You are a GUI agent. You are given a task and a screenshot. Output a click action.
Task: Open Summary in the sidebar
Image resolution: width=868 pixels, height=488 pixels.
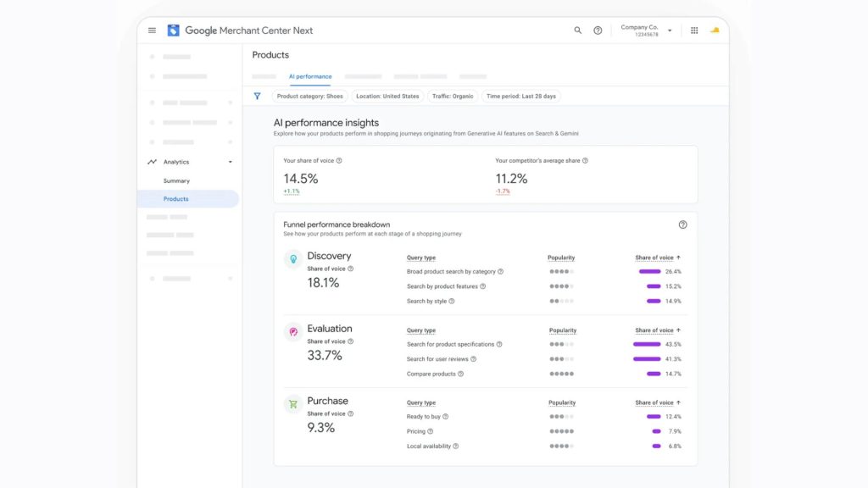coord(176,181)
